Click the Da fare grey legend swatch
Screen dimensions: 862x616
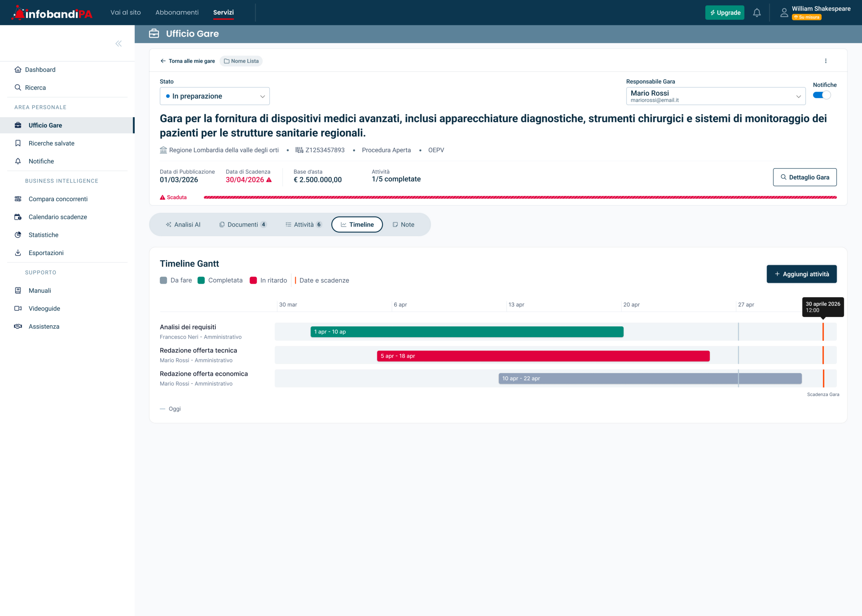(x=163, y=280)
